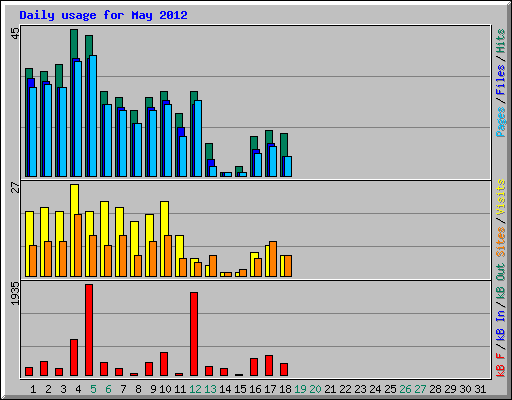Select day 15 on the date axis
Screen dimensions: 512x400
click(240, 389)
